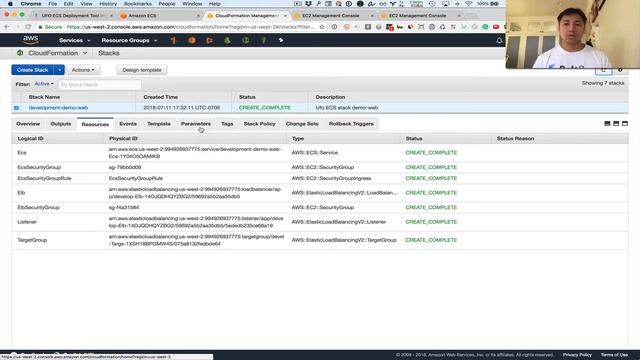Click the Dropbox icon in the menu bar
This screenshot has height=360, width=640.
pyautogui.click(x=308, y=4)
